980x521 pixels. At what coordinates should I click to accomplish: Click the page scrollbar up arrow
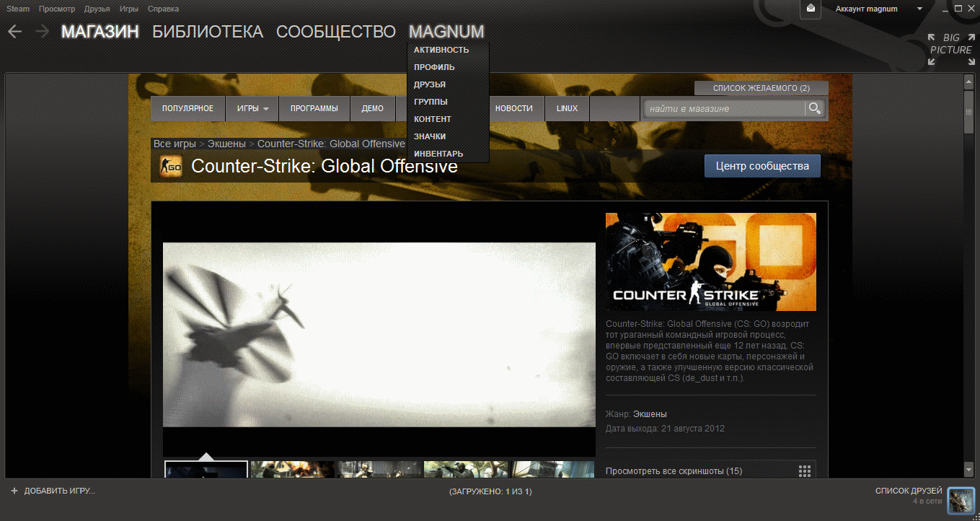[968, 81]
